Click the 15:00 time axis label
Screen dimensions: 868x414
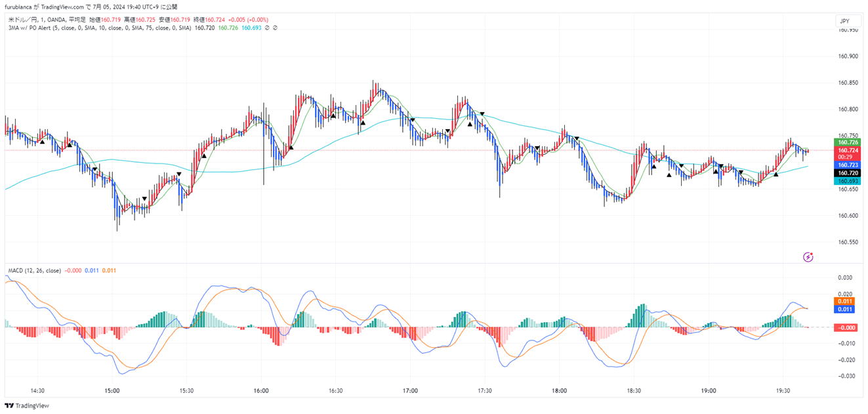pos(112,390)
